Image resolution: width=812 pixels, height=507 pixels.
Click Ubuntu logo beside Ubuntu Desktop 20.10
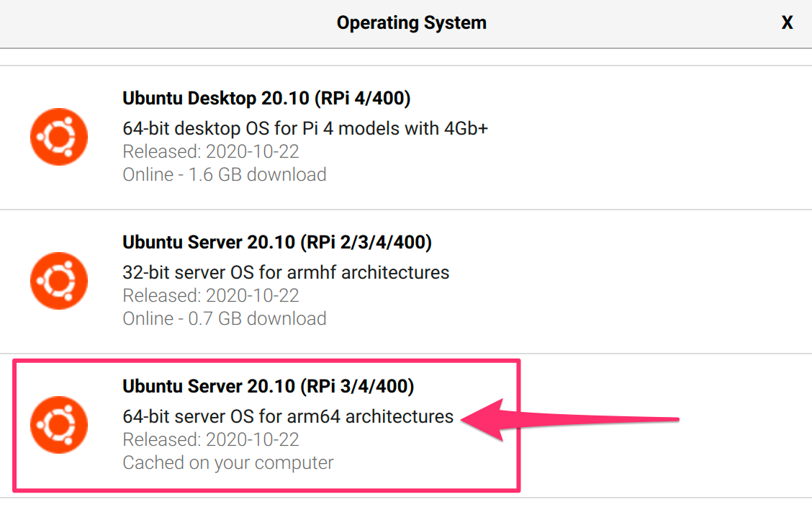[59, 137]
